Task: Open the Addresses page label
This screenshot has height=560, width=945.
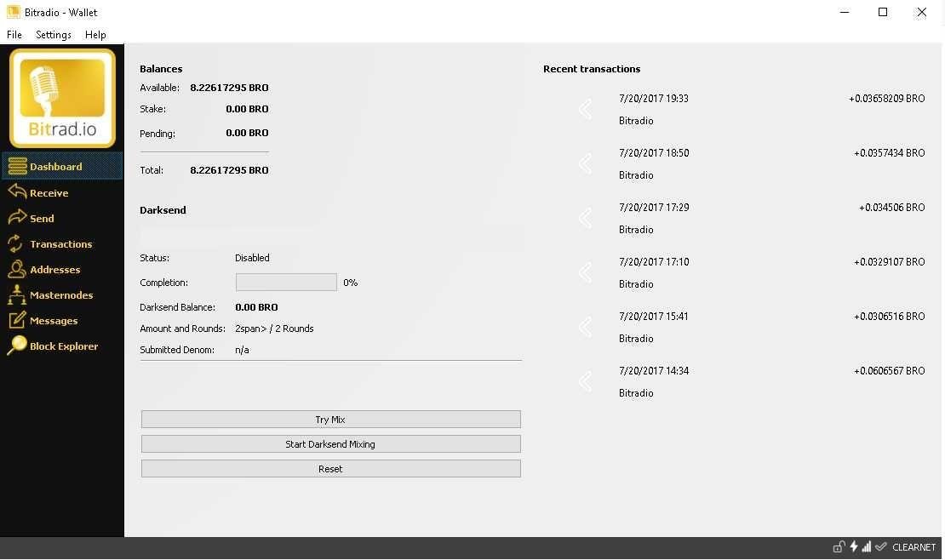Action: (54, 270)
